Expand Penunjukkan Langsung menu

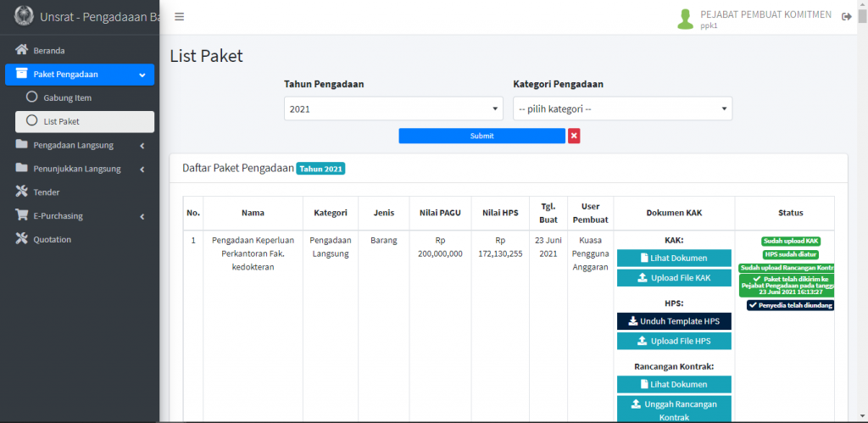click(80, 169)
